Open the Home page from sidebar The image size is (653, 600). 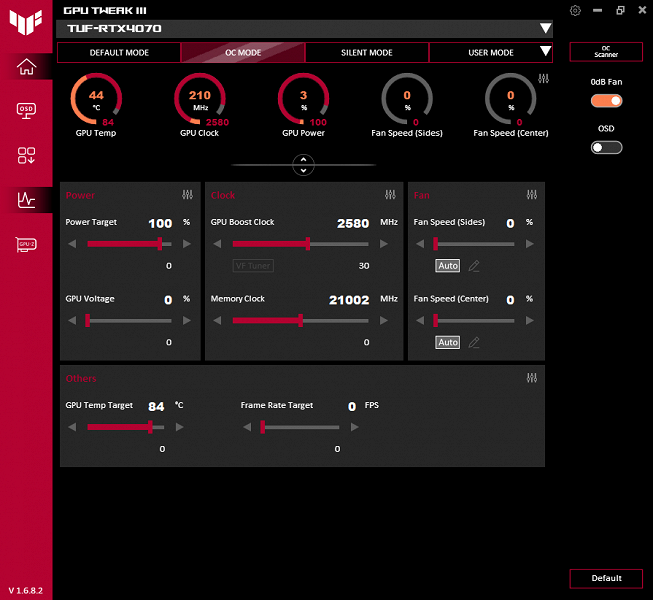point(26,67)
